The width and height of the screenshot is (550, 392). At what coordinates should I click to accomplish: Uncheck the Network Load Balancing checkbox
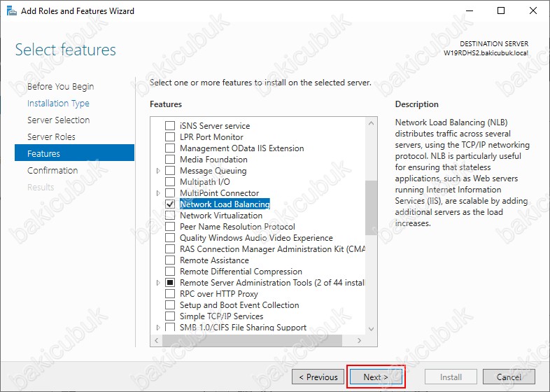(170, 204)
